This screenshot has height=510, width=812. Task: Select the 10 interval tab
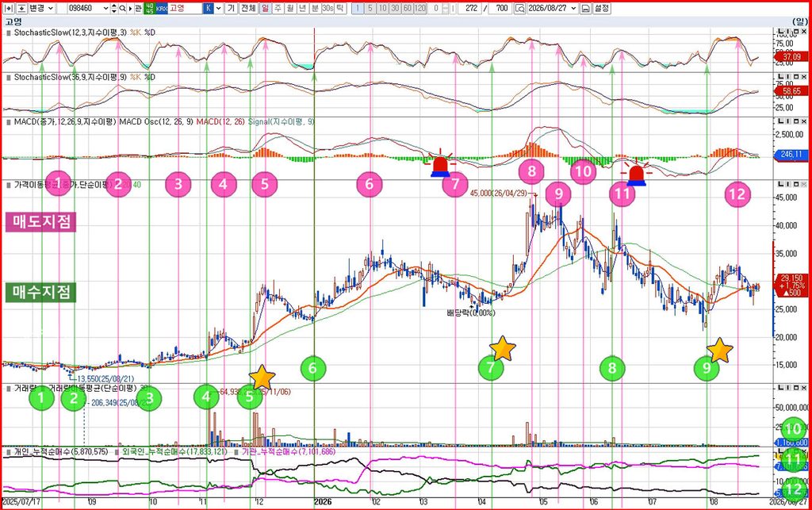pyautogui.click(x=383, y=8)
